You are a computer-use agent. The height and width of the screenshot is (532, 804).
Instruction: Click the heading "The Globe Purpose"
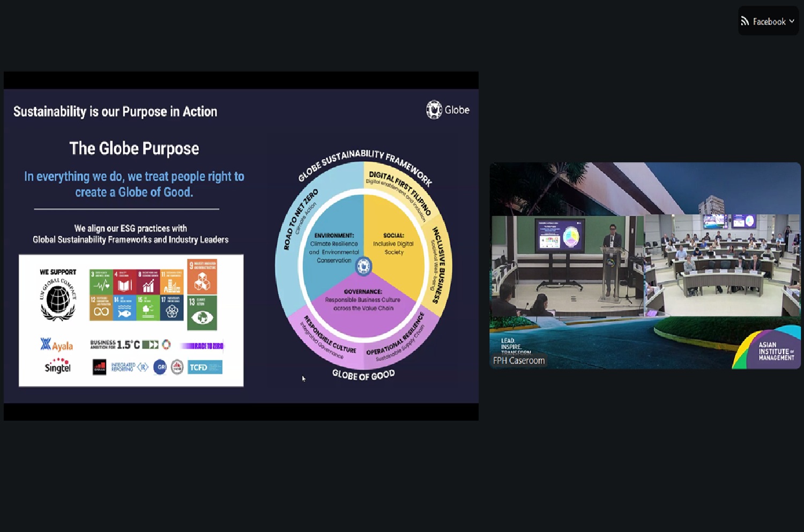click(x=134, y=148)
